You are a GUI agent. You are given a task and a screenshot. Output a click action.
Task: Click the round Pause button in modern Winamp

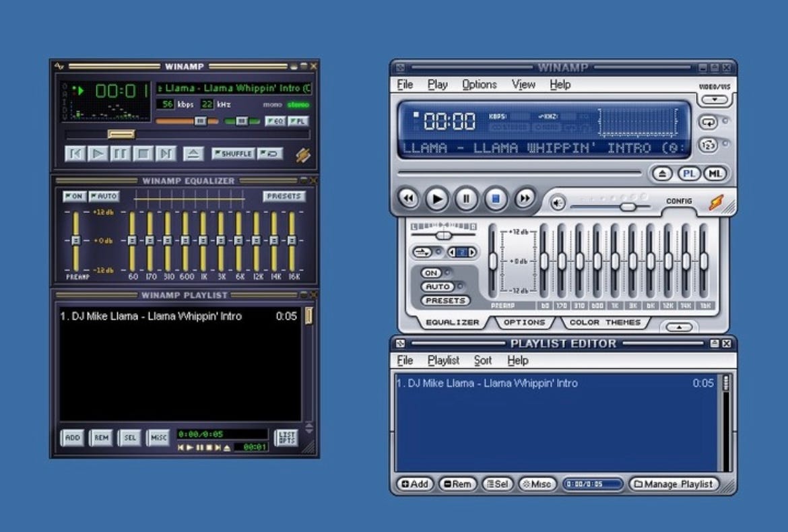pos(466,199)
